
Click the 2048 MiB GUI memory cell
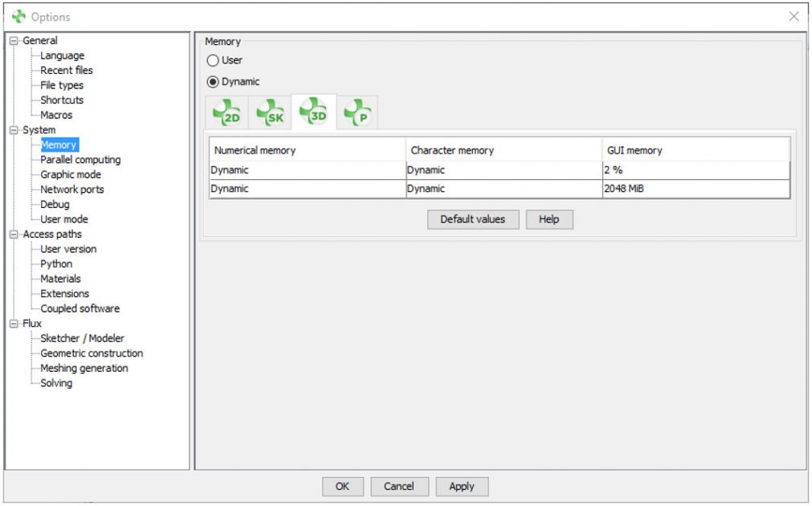point(695,189)
